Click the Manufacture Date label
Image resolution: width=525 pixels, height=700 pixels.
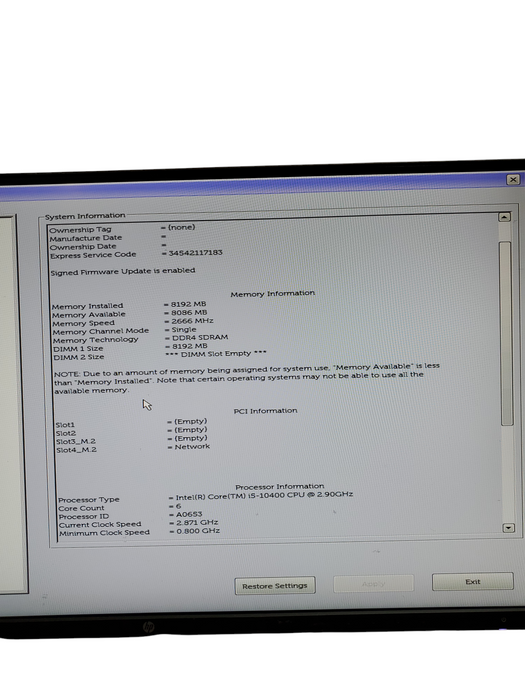[86, 238]
